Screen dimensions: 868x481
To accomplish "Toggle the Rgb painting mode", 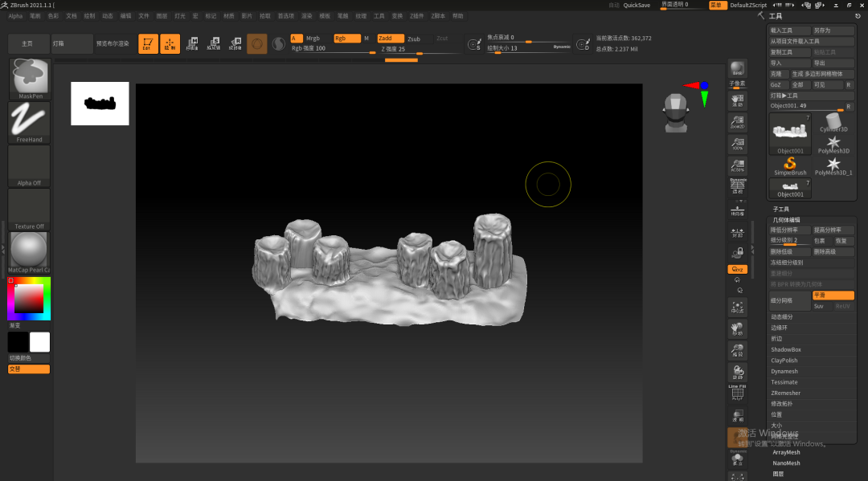I will click(346, 39).
